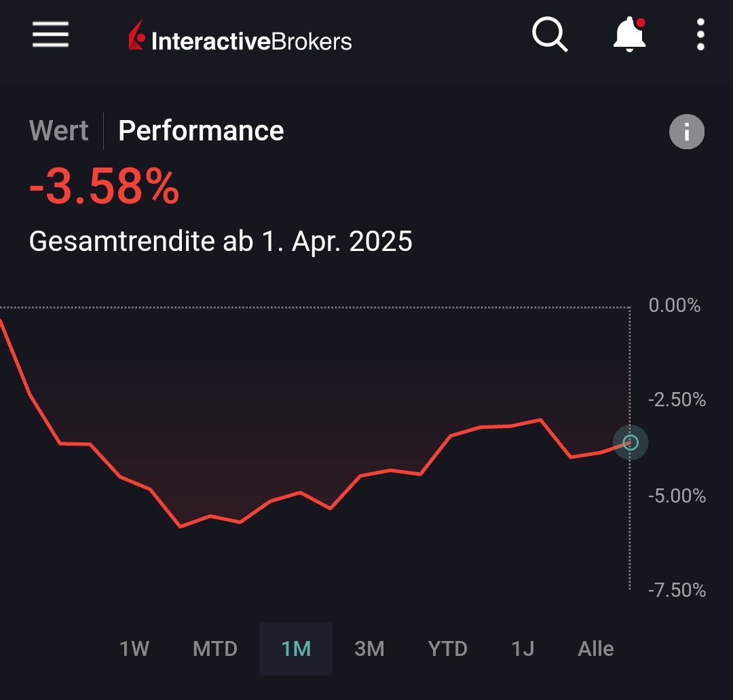This screenshot has width=733, height=700.
Task: Choose the MTD time range
Action: (x=214, y=649)
